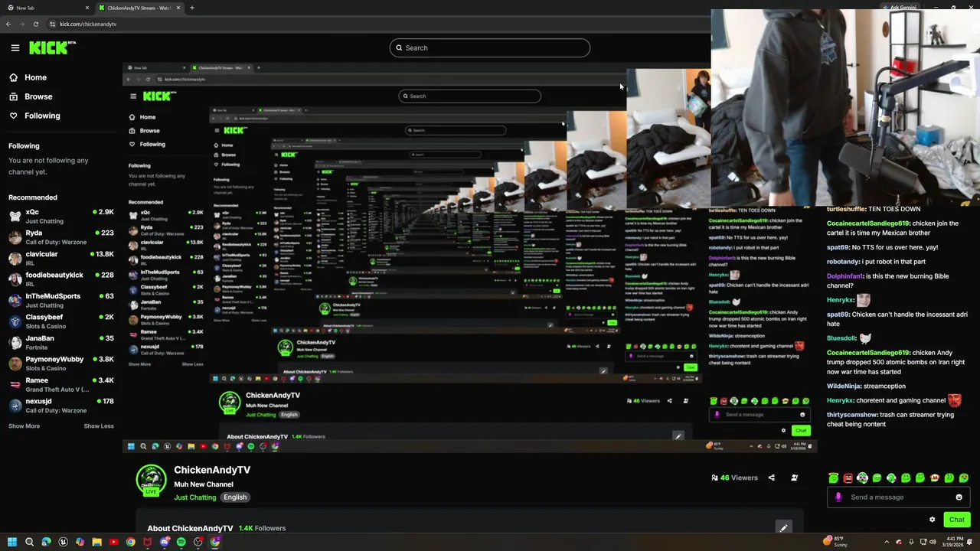This screenshot has height=551, width=980.
Task: Click the Ask Gemini button
Action: pos(898,7)
